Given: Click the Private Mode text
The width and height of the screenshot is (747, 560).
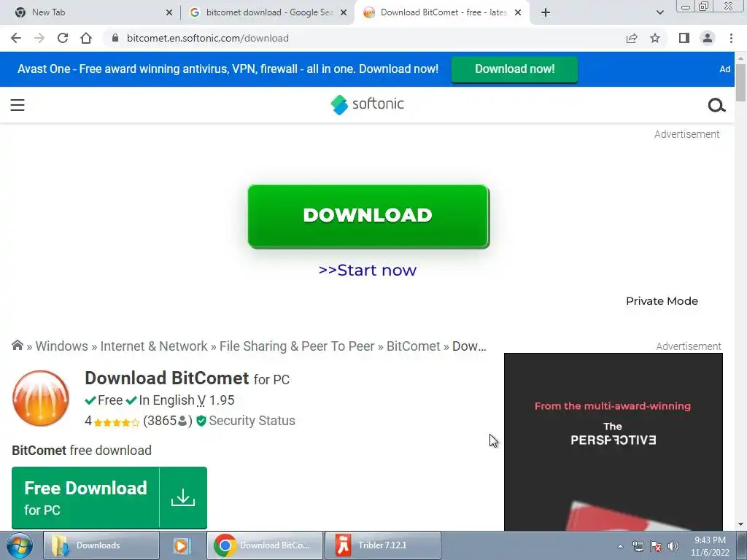Looking at the screenshot, I should click(662, 301).
